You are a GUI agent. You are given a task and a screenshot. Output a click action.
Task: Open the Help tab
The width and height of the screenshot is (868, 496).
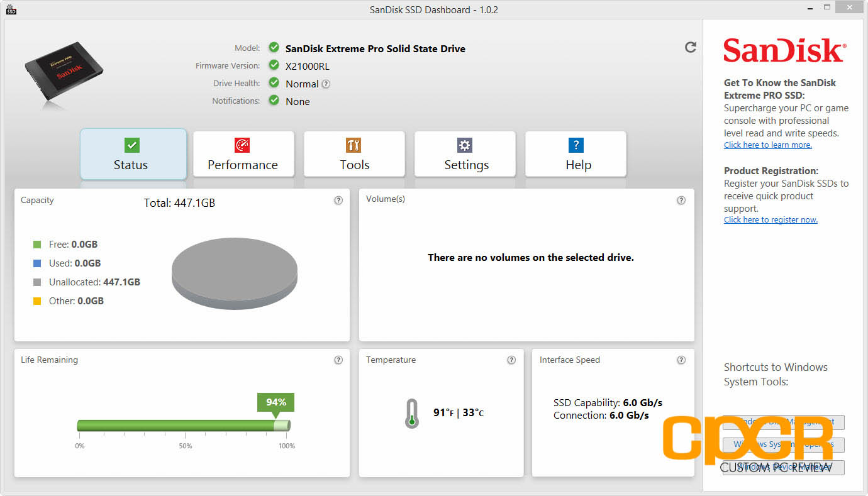pos(576,154)
